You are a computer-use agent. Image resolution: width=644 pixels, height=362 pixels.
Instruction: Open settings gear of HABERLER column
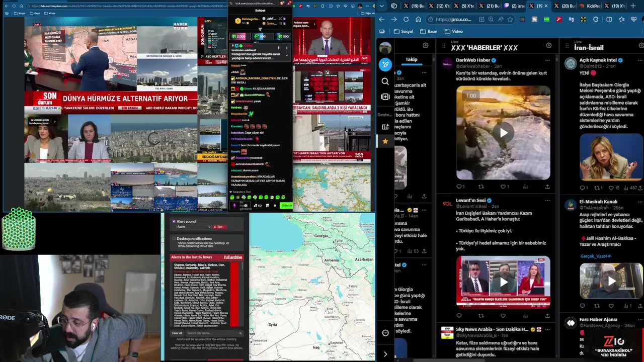click(x=549, y=46)
